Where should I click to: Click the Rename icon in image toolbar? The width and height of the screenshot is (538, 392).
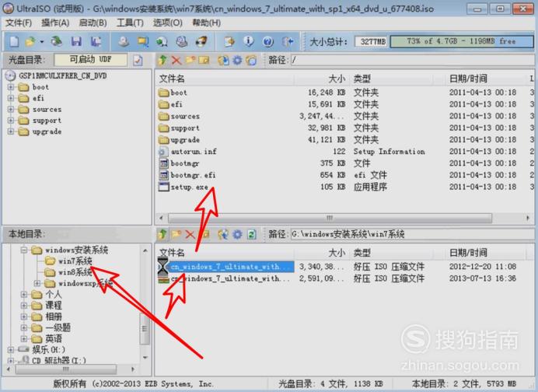[x=204, y=61]
